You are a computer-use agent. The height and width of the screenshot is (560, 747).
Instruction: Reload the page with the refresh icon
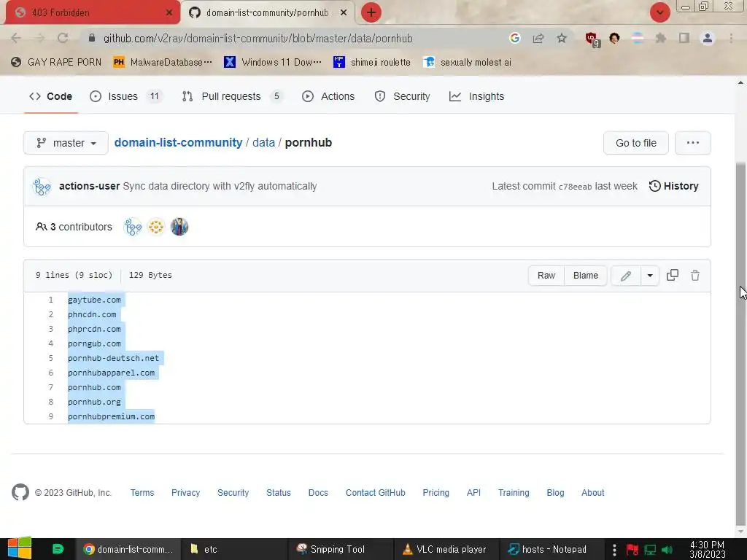63,38
